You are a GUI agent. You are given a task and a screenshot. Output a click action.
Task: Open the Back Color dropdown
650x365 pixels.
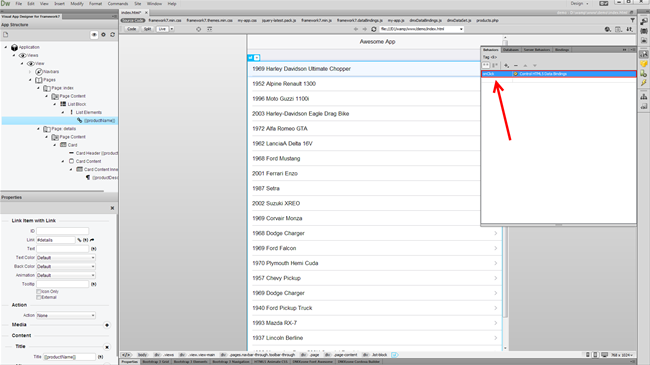click(65, 266)
